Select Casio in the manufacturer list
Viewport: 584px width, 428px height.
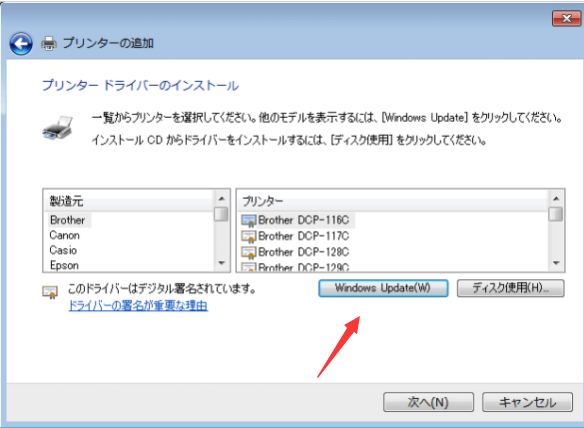(x=63, y=250)
